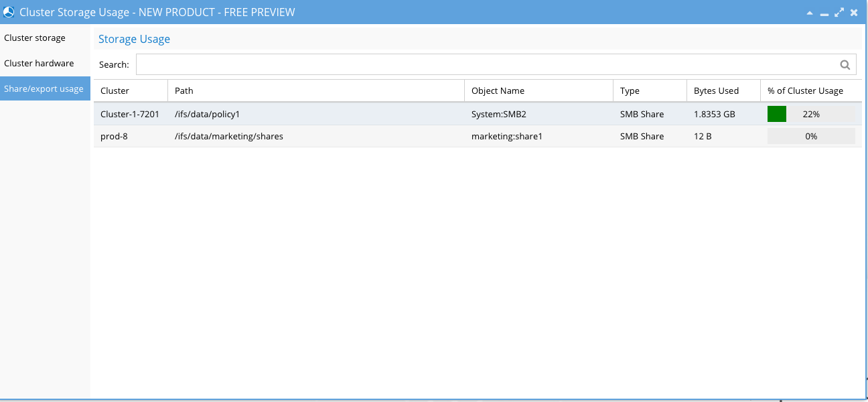Sort by the Type column header

[650, 91]
